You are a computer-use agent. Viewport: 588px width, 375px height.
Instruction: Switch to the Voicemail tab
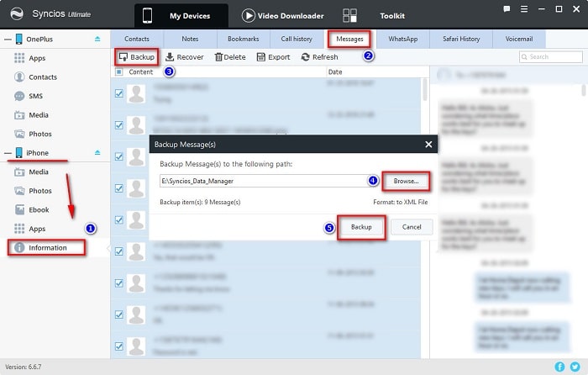tap(518, 39)
